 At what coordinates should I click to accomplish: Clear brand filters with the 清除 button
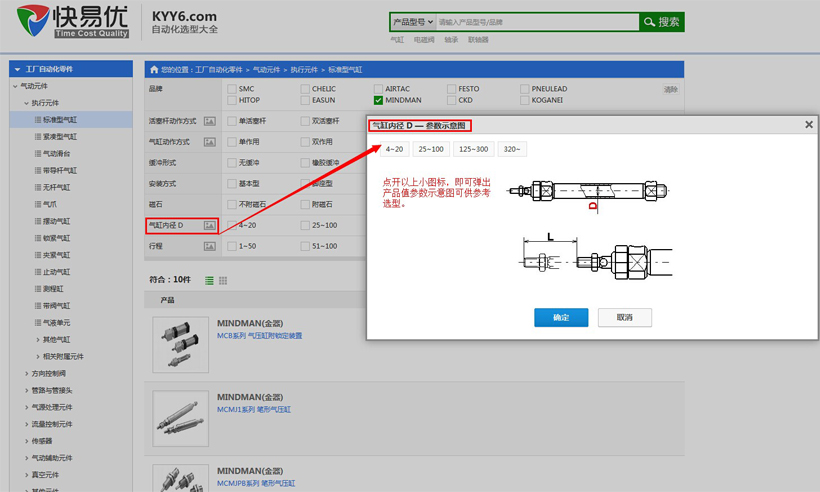coord(671,89)
